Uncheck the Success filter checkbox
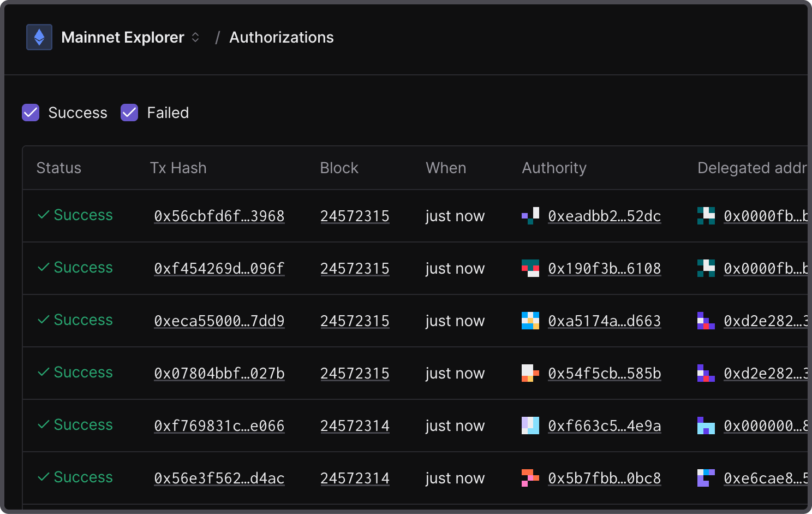This screenshot has height=514, width=812. point(31,113)
